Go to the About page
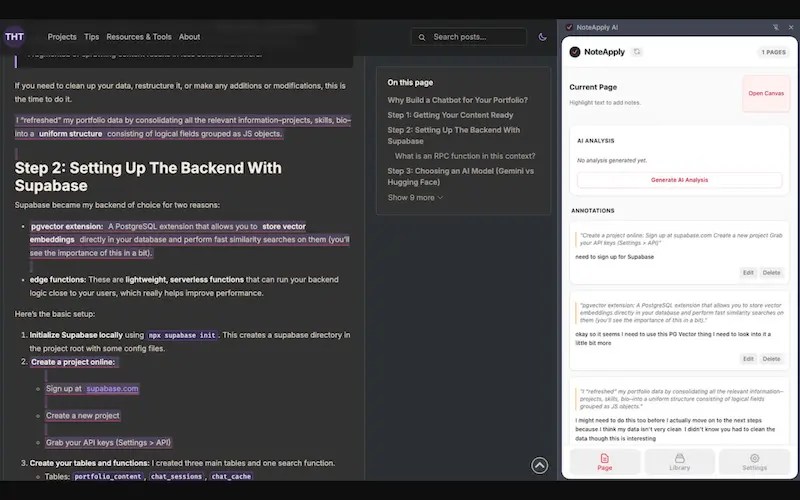The image size is (800, 500). click(x=189, y=37)
